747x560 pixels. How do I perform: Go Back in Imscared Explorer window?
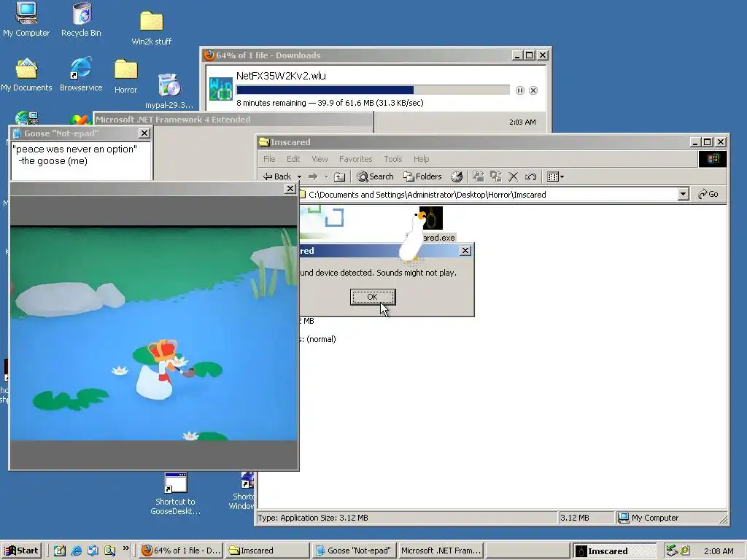[277, 176]
